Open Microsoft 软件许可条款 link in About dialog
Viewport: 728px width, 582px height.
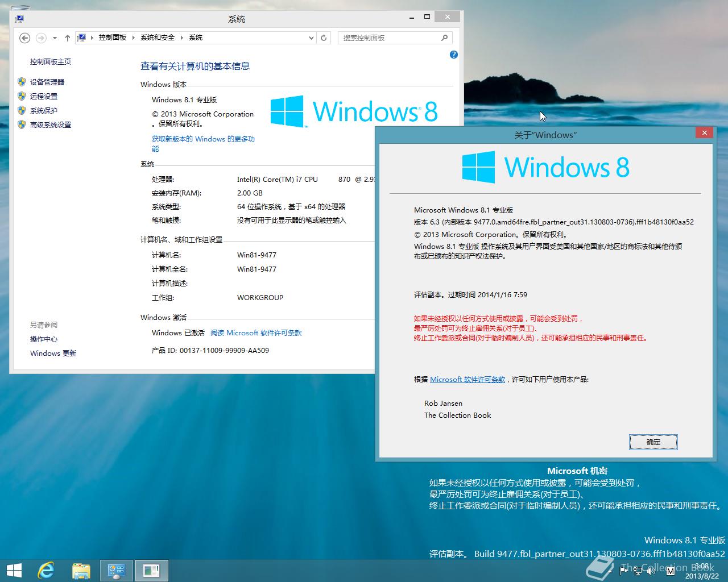pos(468,380)
